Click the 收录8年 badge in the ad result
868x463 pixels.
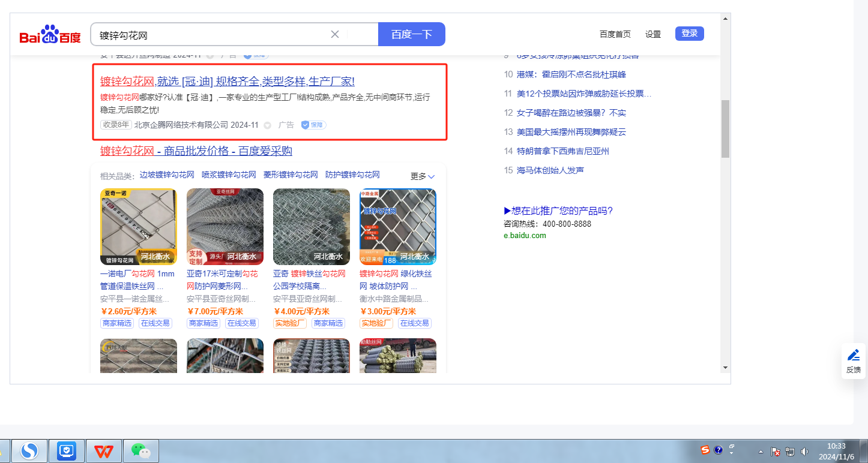pos(116,125)
